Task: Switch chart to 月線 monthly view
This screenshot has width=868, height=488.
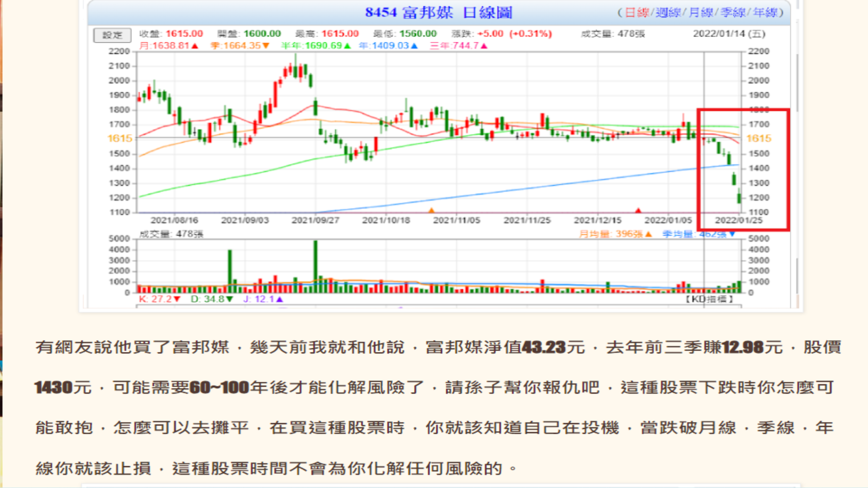Action: tap(701, 13)
